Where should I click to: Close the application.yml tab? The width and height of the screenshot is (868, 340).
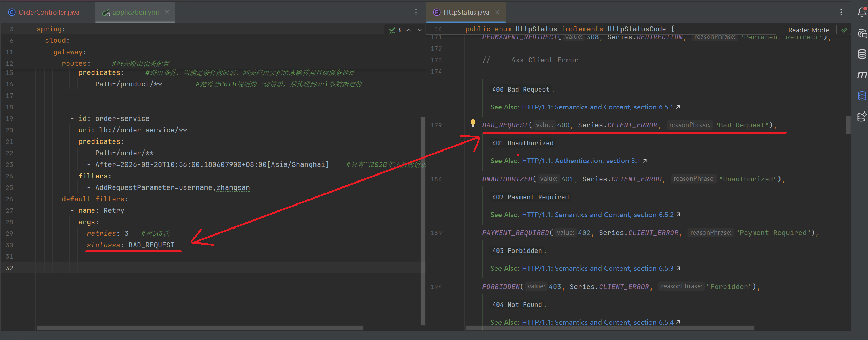[167, 12]
